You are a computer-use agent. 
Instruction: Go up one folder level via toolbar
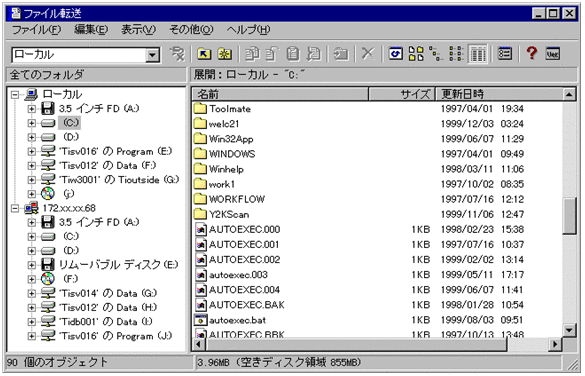point(204,54)
